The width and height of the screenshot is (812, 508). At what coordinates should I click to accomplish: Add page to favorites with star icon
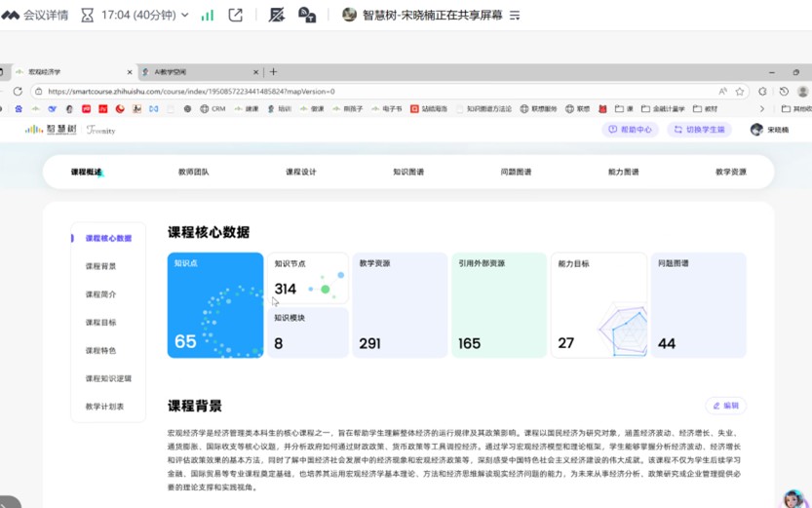tap(739, 92)
